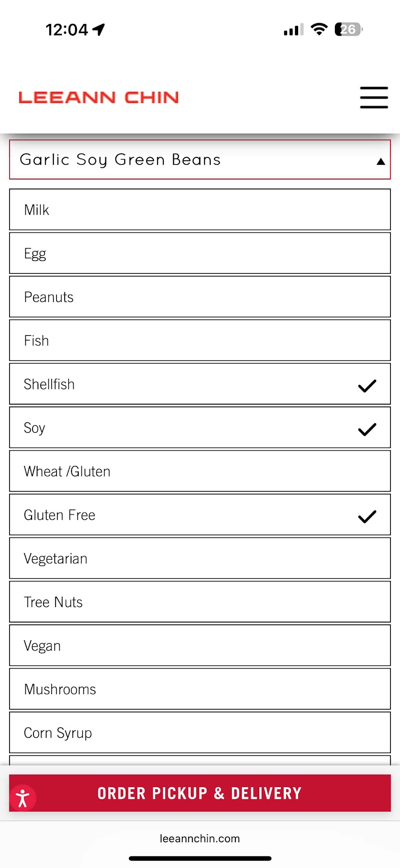Tap the cellular signal bars icon

(x=293, y=30)
